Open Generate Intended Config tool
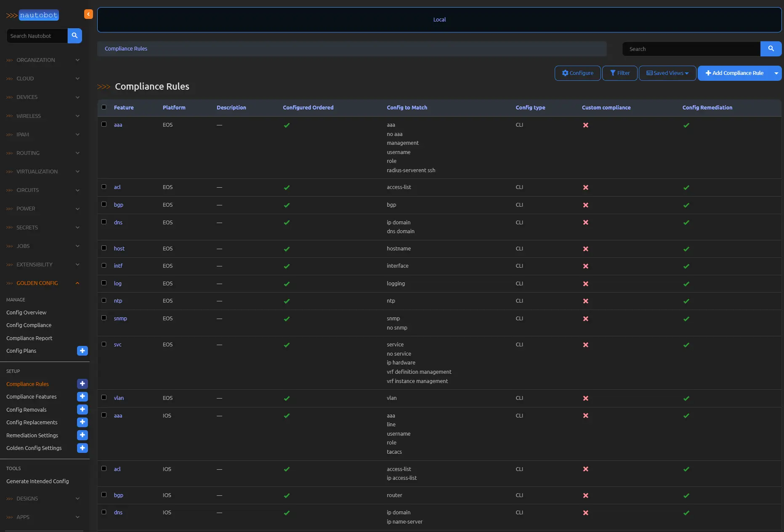 [37, 481]
